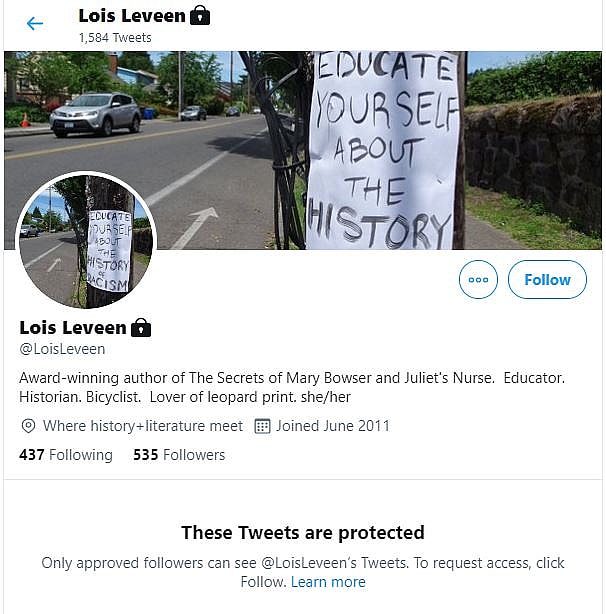Open the three-dot more options button
The width and height of the screenshot is (606, 614).
(478, 280)
